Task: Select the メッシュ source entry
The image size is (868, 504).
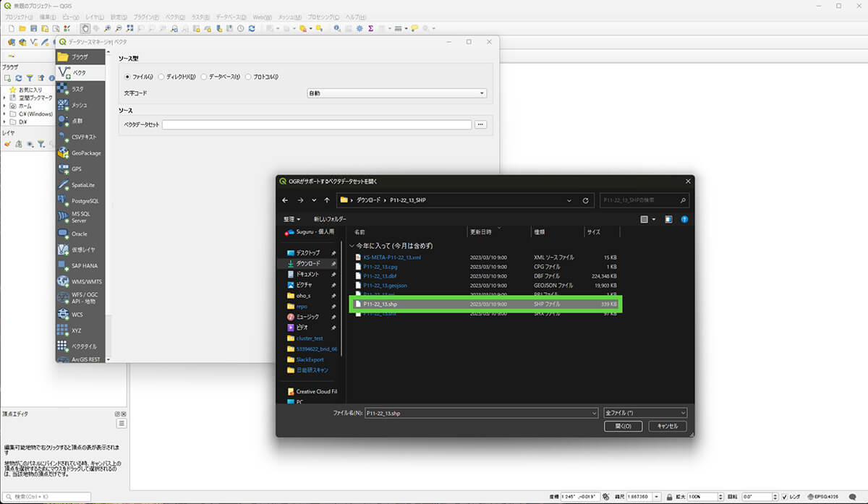Action: pos(80,105)
